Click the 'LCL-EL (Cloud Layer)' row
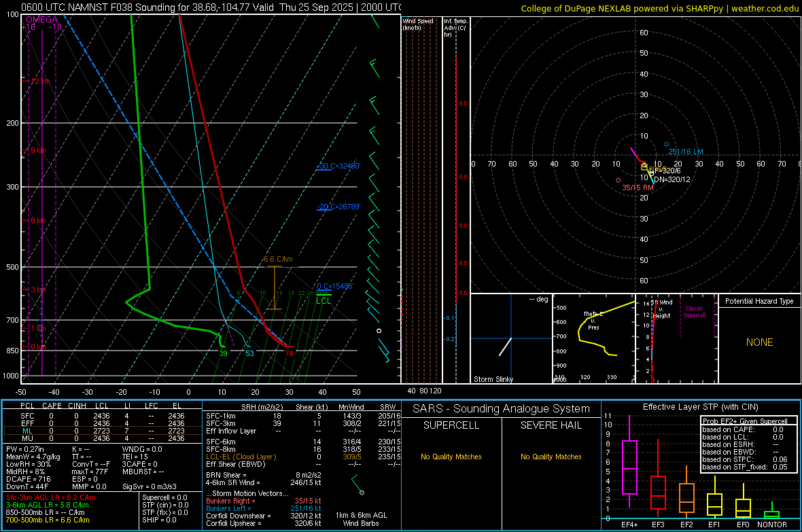Screen dimensions: 802x532 coord(303,457)
